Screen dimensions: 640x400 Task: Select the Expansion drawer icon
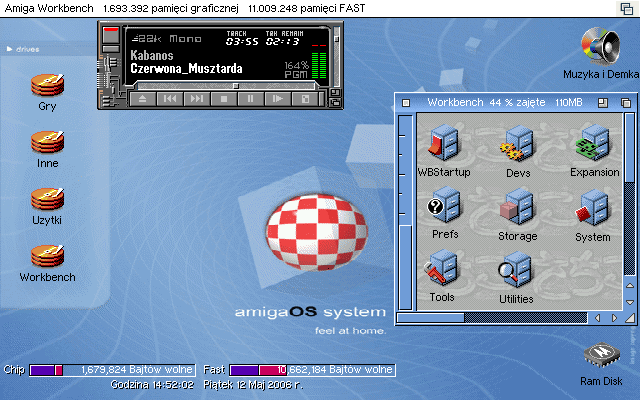(593, 143)
